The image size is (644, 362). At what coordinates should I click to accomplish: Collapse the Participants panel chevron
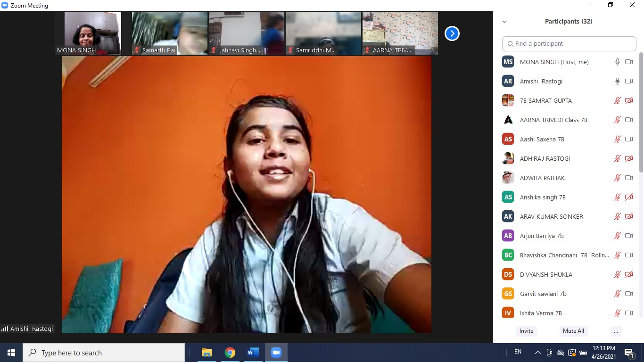point(504,22)
